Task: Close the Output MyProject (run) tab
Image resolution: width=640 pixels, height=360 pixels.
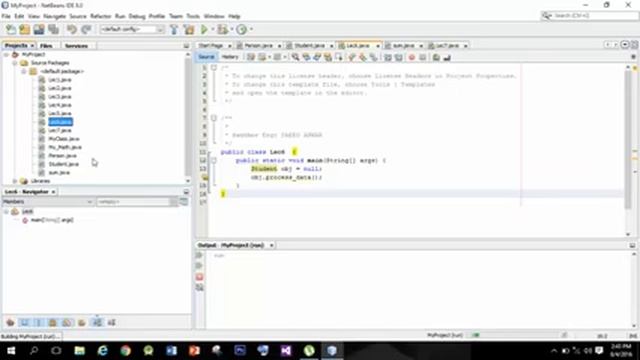Action: pyautogui.click(x=271, y=245)
